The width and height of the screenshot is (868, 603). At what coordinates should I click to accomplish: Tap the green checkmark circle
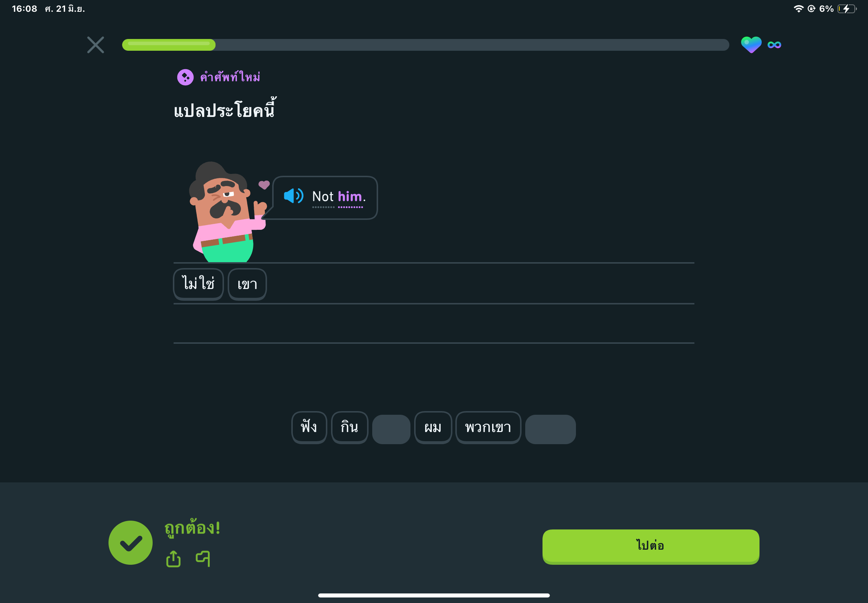(x=130, y=543)
